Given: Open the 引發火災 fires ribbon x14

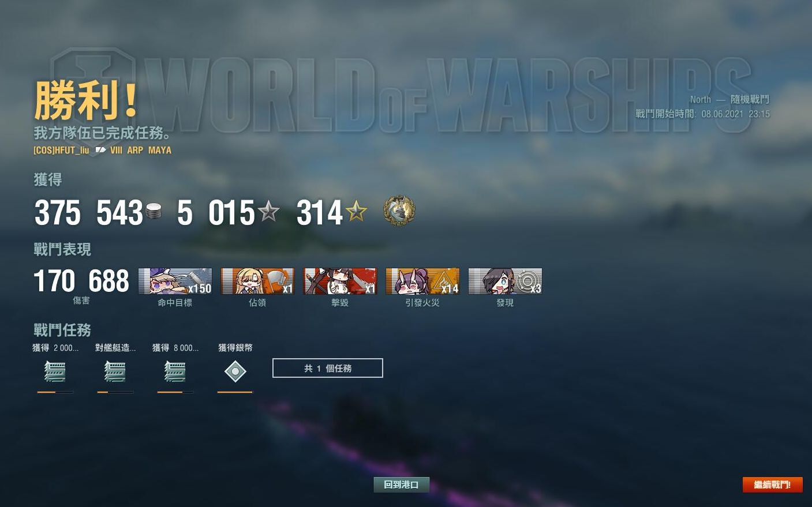Looking at the screenshot, I should [x=422, y=281].
